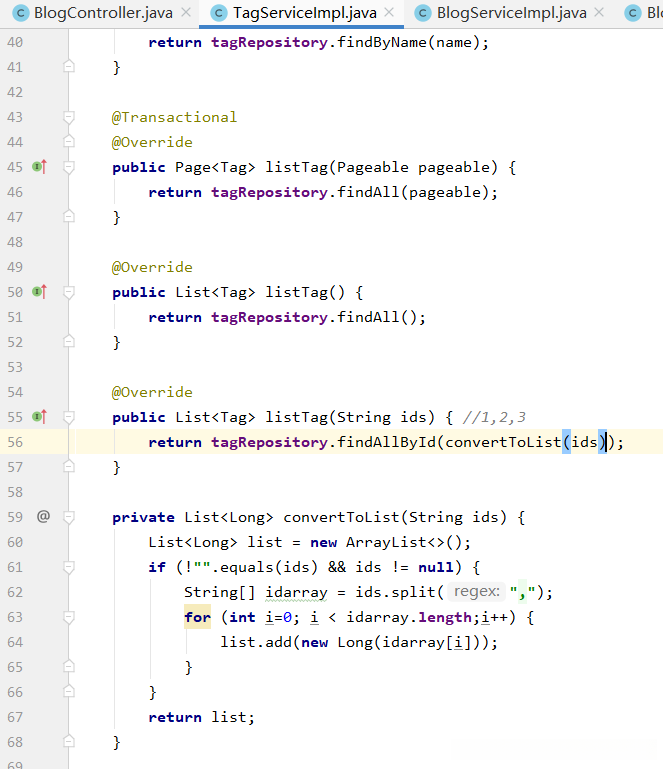Switch to the BlogController.java tab
Viewport: 663px width, 769px height.
[103, 13]
